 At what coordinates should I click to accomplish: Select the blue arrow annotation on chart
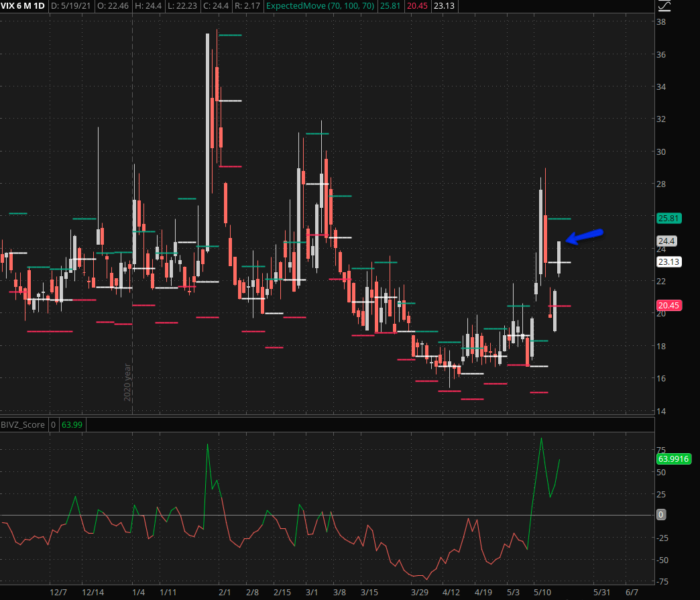(x=585, y=236)
